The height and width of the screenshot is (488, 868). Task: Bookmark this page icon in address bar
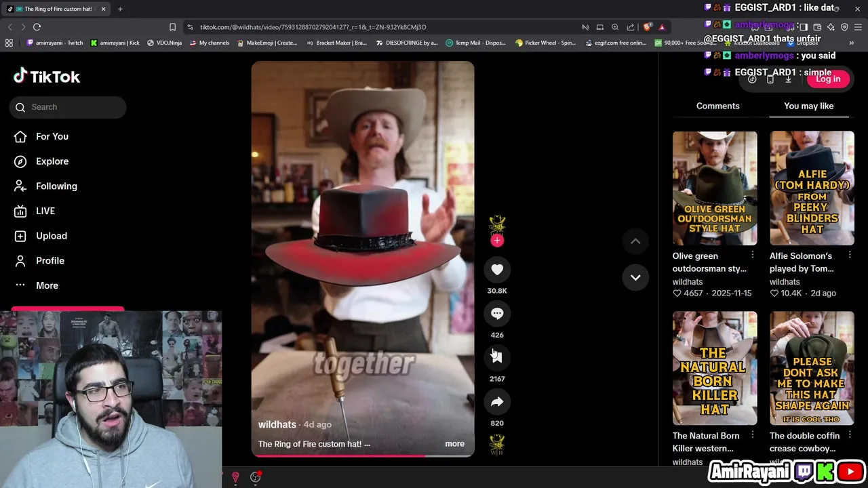pos(172,27)
